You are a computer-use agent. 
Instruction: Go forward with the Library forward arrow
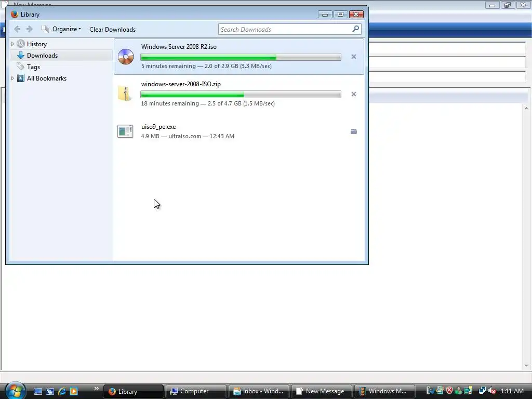(30, 29)
